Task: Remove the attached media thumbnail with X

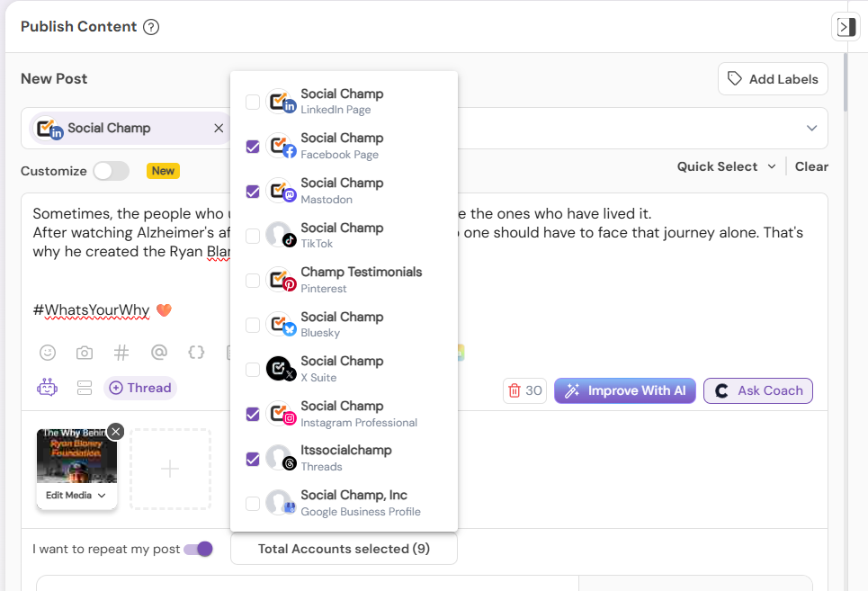Action: (x=115, y=432)
